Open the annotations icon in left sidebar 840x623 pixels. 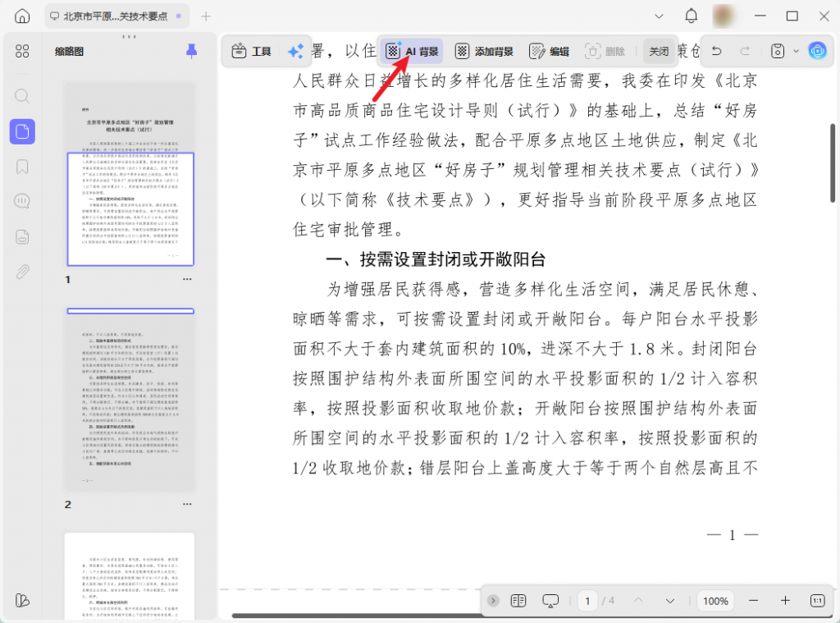[x=22, y=201]
